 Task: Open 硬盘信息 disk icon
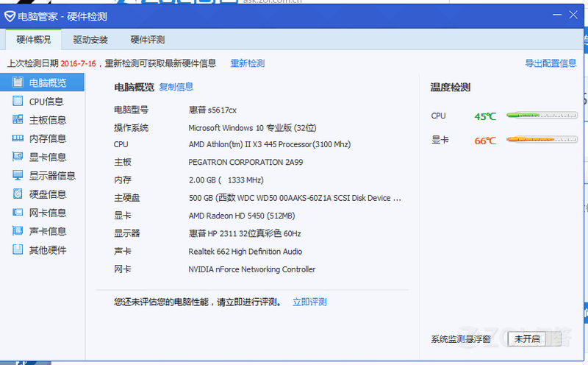[x=18, y=194]
